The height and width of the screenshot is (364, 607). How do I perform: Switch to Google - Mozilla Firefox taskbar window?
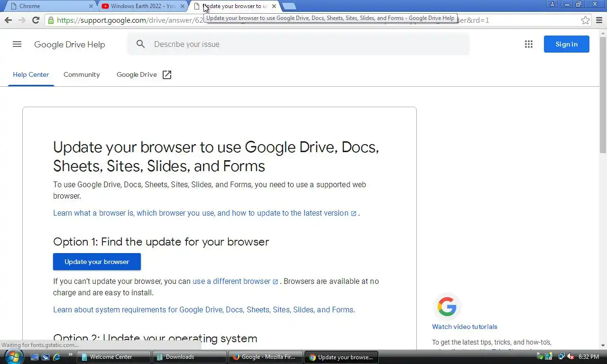(266, 357)
